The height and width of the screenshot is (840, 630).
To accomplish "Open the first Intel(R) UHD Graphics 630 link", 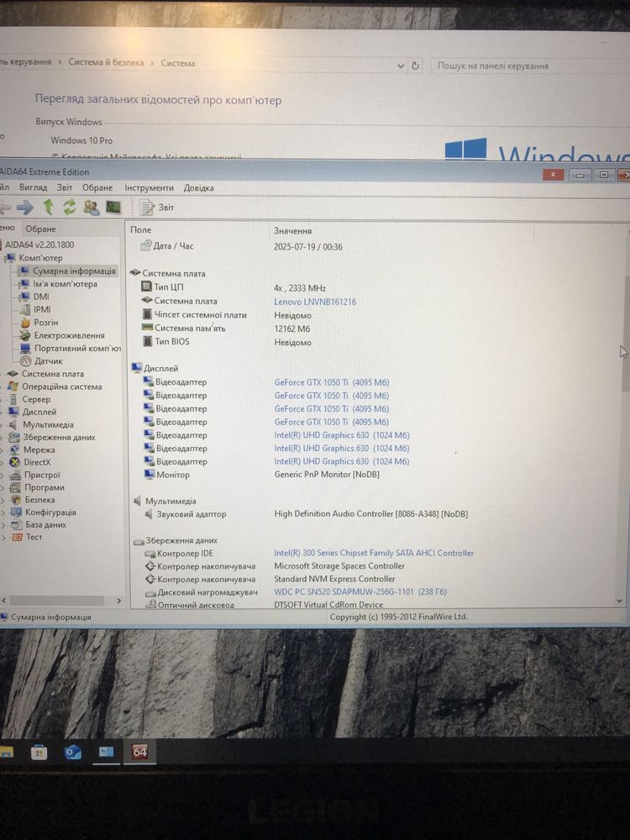I will (x=342, y=435).
